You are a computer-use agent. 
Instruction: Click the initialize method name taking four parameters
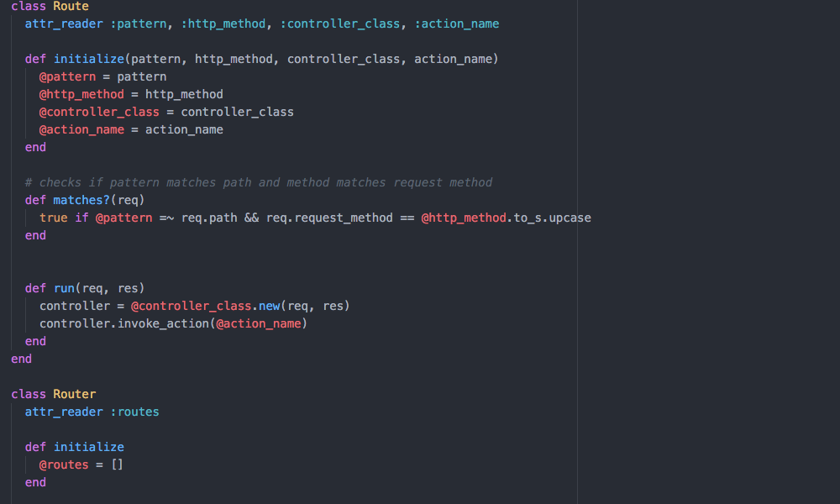pyautogui.click(x=88, y=59)
